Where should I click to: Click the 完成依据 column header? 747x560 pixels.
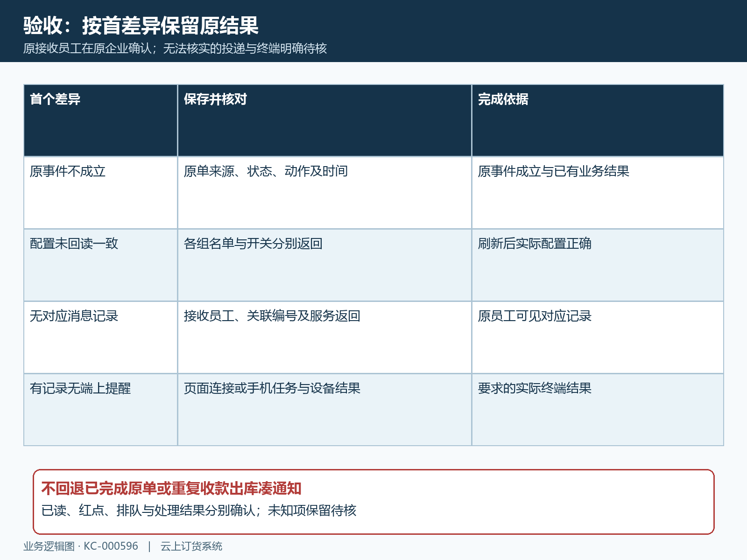[598, 120]
